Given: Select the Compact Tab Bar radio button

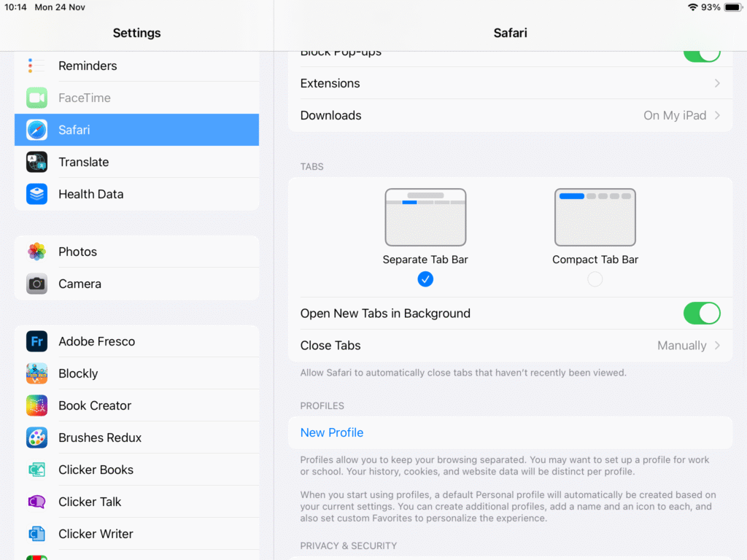Looking at the screenshot, I should tap(595, 279).
